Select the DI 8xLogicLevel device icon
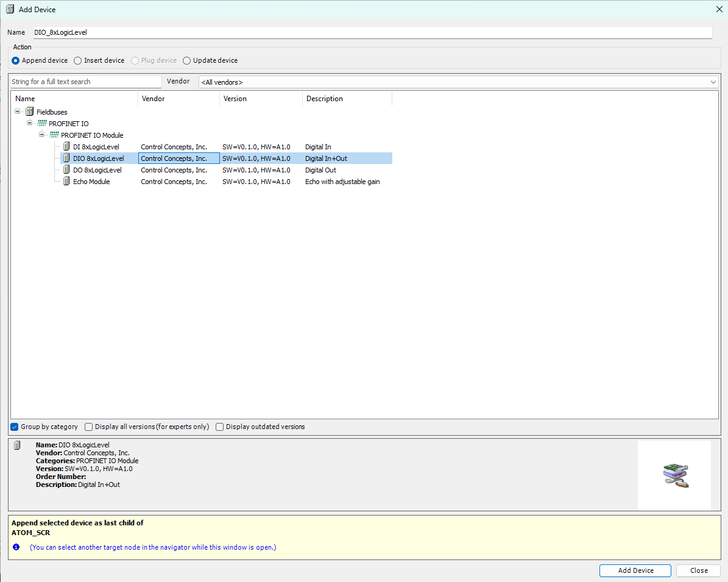 click(x=66, y=146)
